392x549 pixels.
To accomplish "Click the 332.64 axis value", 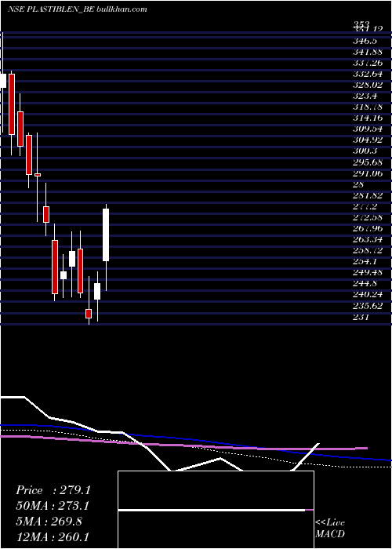I will click(368, 74).
